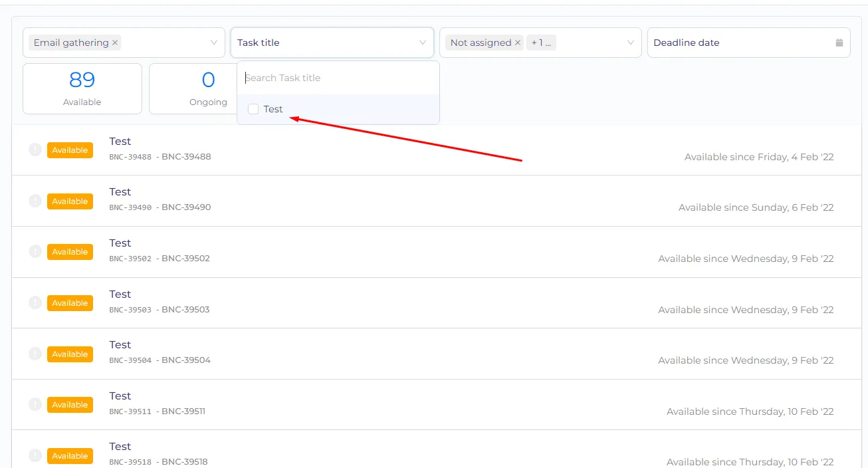Click the info icon for BNC-39503
The image size is (868, 468).
[x=35, y=302]
